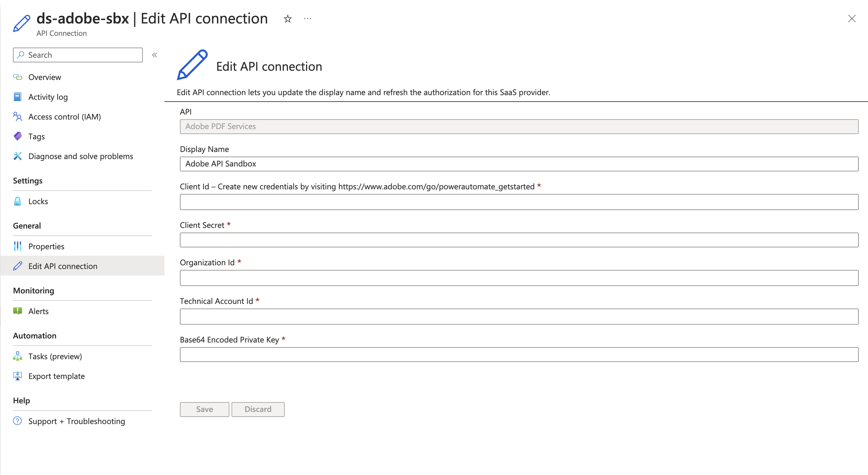Image resolution: width=868 pixels, height=475 pixels.
Task: Focus the Display Name text field
Action: pos(519,164)
